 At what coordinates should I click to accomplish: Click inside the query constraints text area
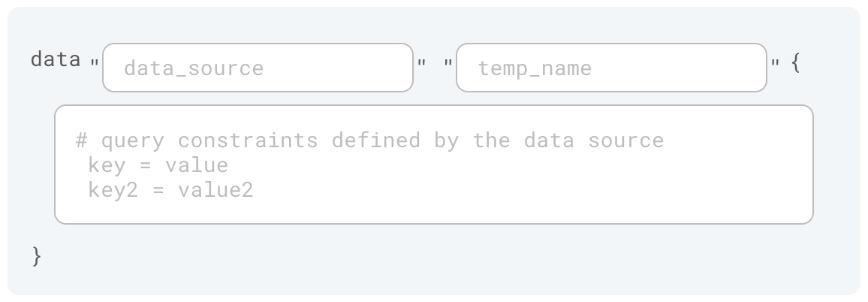434,165
